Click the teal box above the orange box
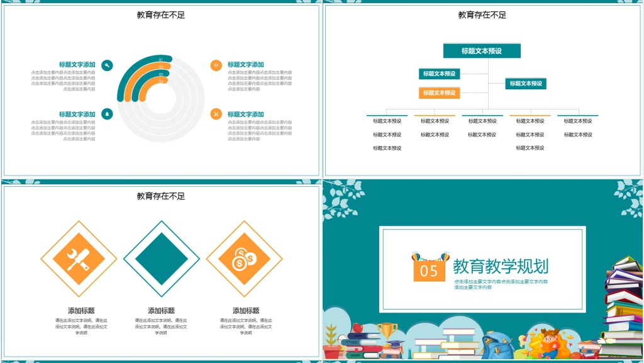The width and height of the screenshot is (644, 363). point(440,74)
